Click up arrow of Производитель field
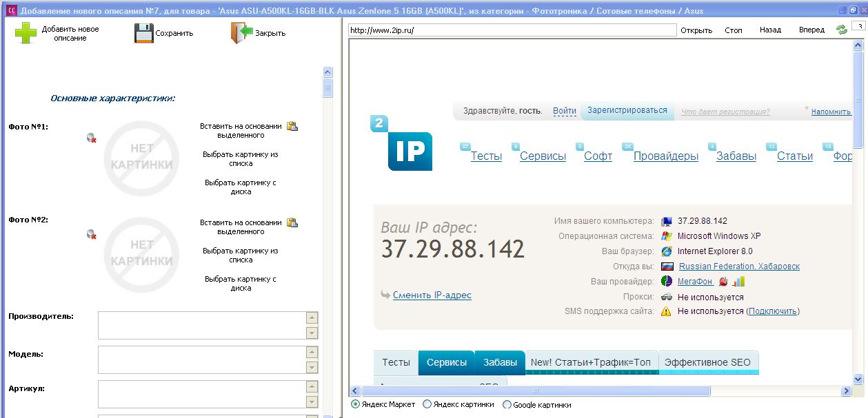 [x=312, y=318]
